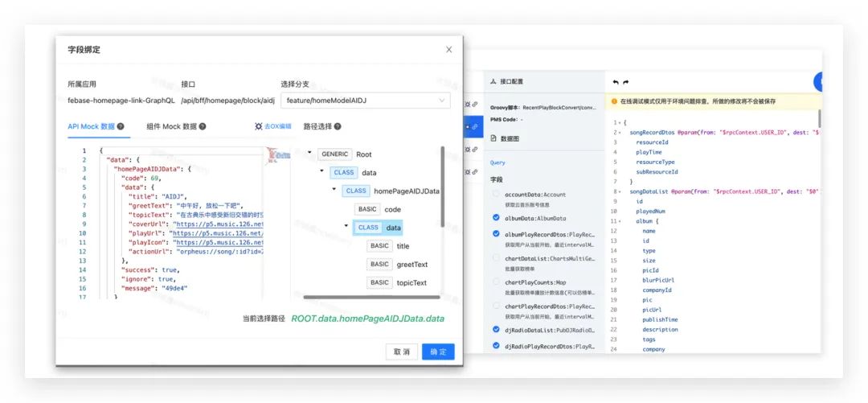Image resolution: width=868 pixels, height=403 pixels.
Task: Click the 去OX编辑 link
Action: 277,126
